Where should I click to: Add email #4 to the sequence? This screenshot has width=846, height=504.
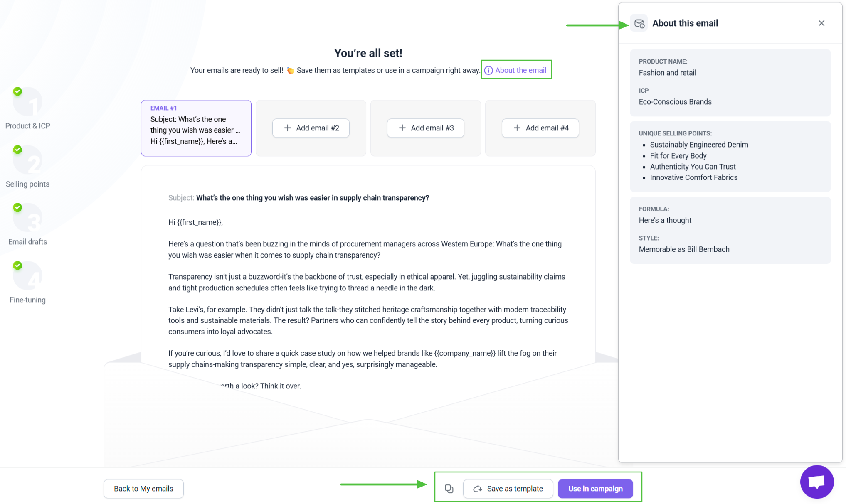[540, 128]
